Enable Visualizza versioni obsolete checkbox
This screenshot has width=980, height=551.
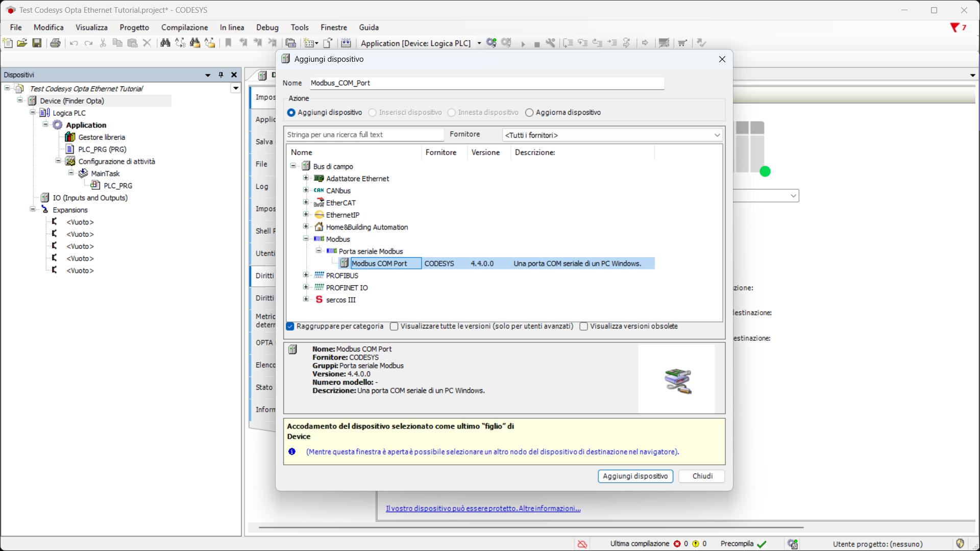pos(583,327)
